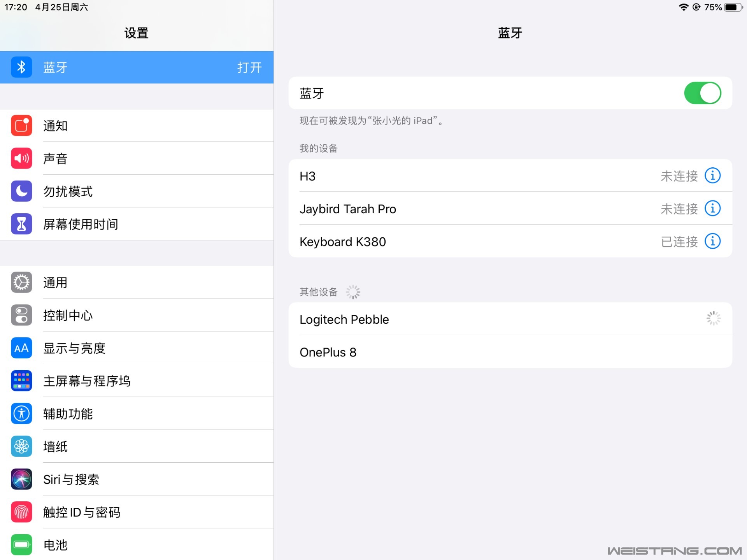Tap the 未连接 status of Jaybird
747x560 pixels.
click(679, 209)
